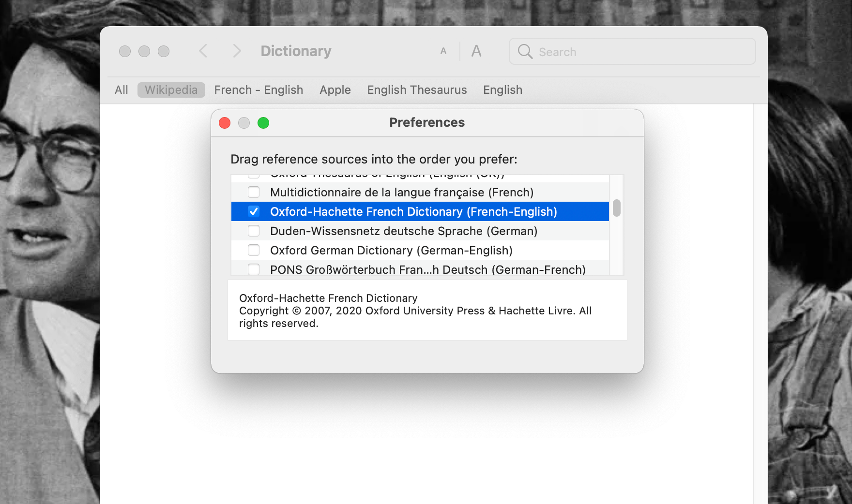The height and width of the screenshot is (504, 852).
Task: Enable Duden-Wissensnetz deutsche Sprache checkbox
Action: [254, 231]
